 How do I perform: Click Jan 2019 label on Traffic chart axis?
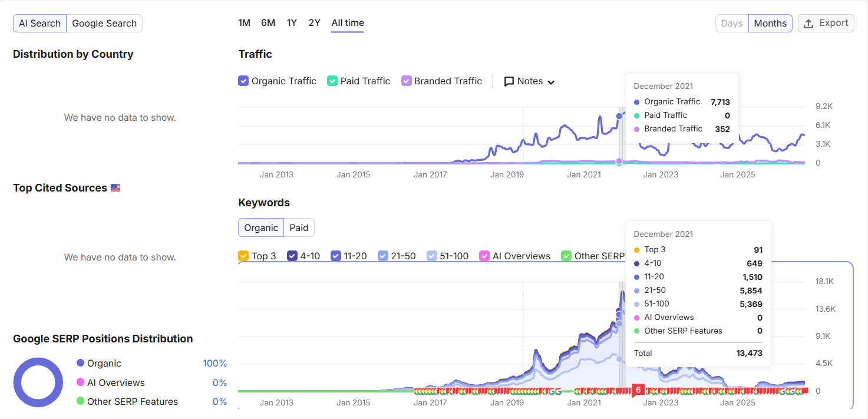(507, 174)
